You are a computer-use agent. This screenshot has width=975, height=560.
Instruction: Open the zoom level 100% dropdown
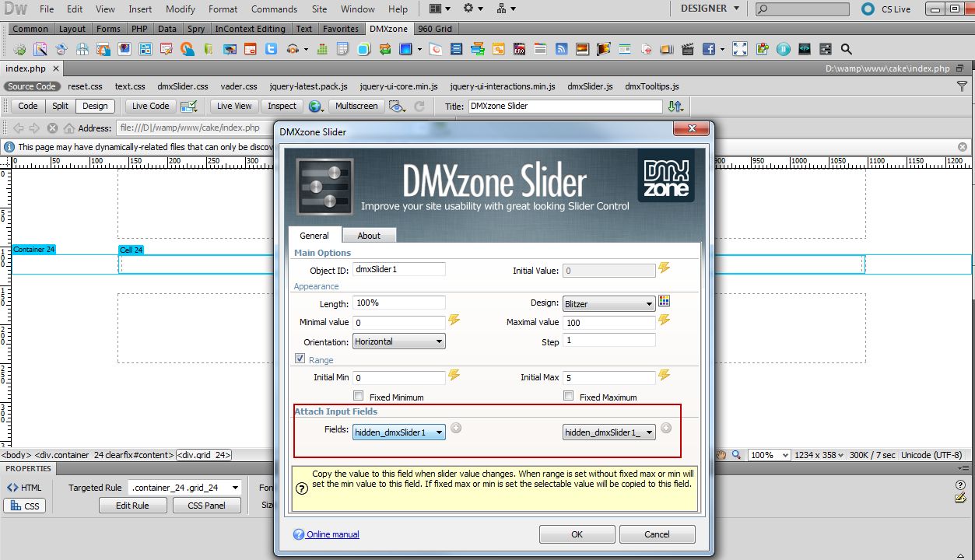pyautogui.click(x=770, y=455)
